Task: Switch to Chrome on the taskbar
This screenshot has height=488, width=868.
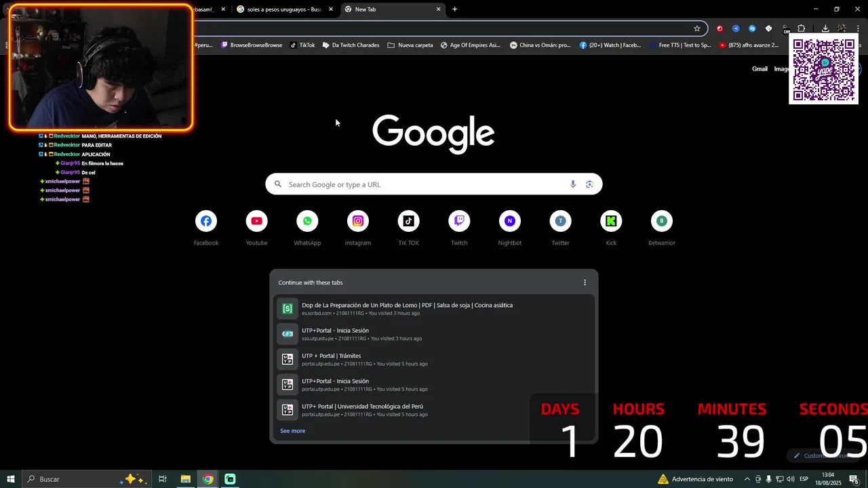Action: click(x=208, y=479)
